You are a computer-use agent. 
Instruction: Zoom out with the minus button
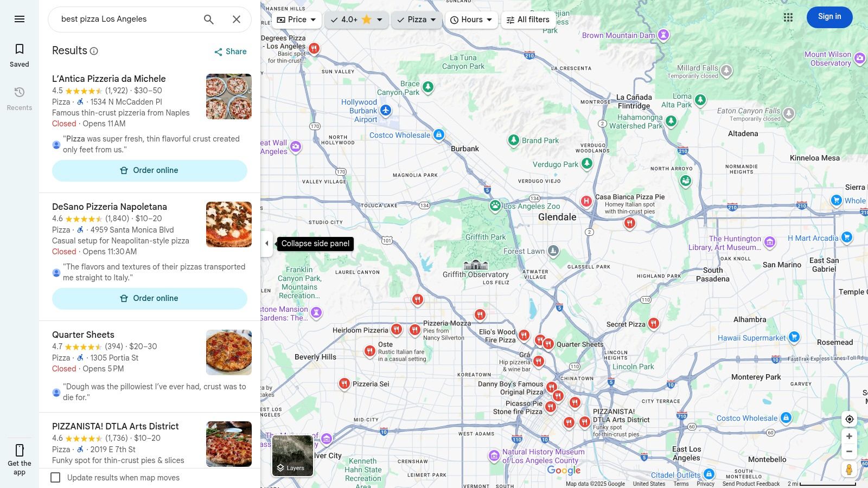coord(850,452)
